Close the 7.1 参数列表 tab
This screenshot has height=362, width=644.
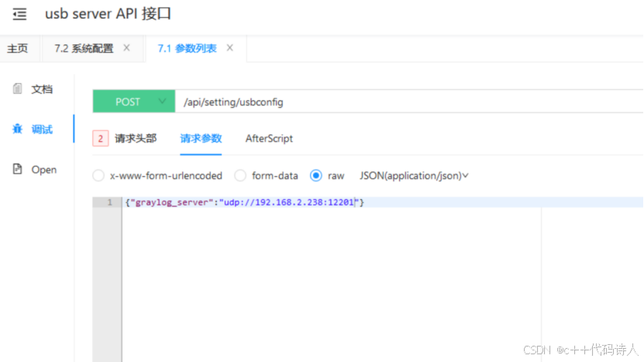[x=229, y=48]
